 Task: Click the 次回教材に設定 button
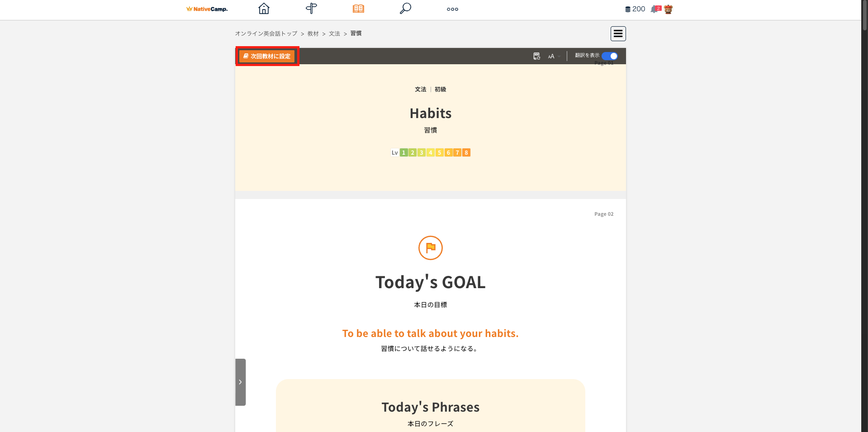(267, 56)
